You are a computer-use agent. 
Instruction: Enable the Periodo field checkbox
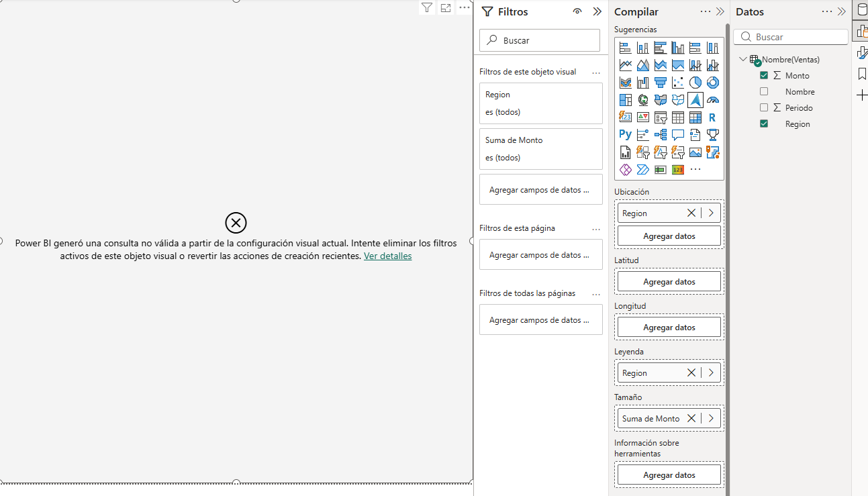coord(764,107)
